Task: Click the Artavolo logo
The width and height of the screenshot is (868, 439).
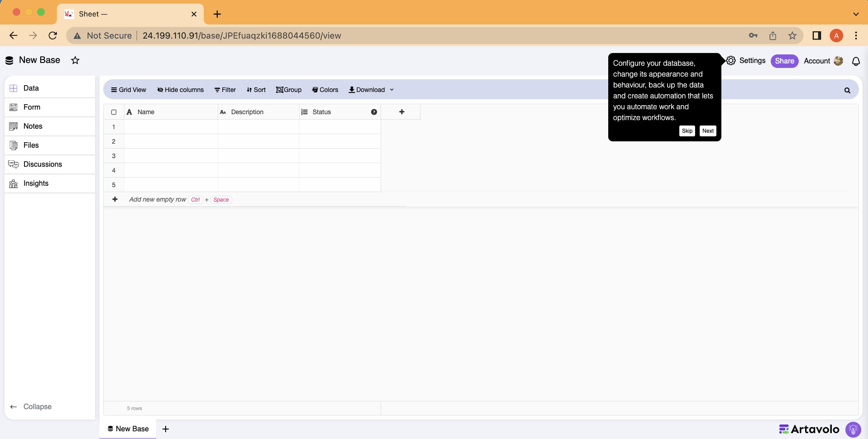Action: pyautogui.click(x=809, y=429)
